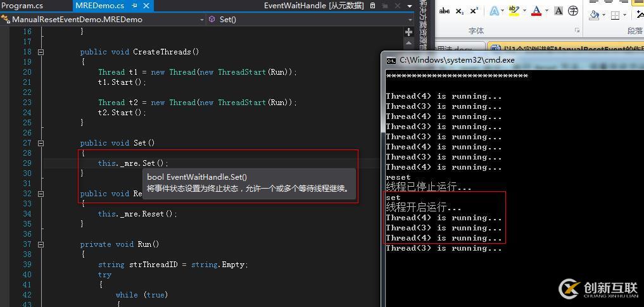Click the word 'reset' in console output
The width and height of the screenshot is (644, 307).
click(398, 177)
